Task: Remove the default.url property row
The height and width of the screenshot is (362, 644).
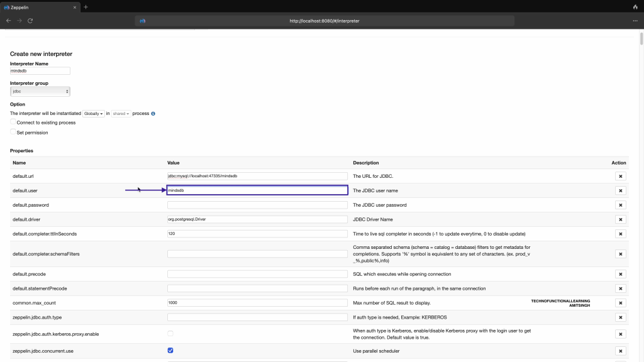Action: click(619, 177)
